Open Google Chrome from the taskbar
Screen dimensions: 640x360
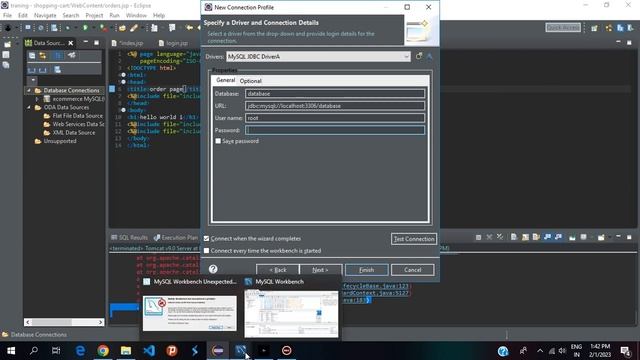coord(103,350)
